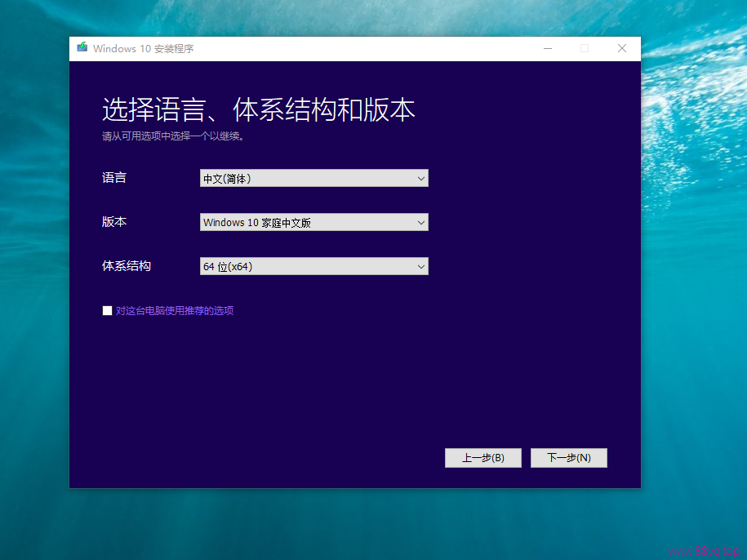Image resolution: width=747 pixels, height=560 pixels.
Task: Click the subtitle 请从可用选项中选择一个以继续。
Action: [173, 136]
